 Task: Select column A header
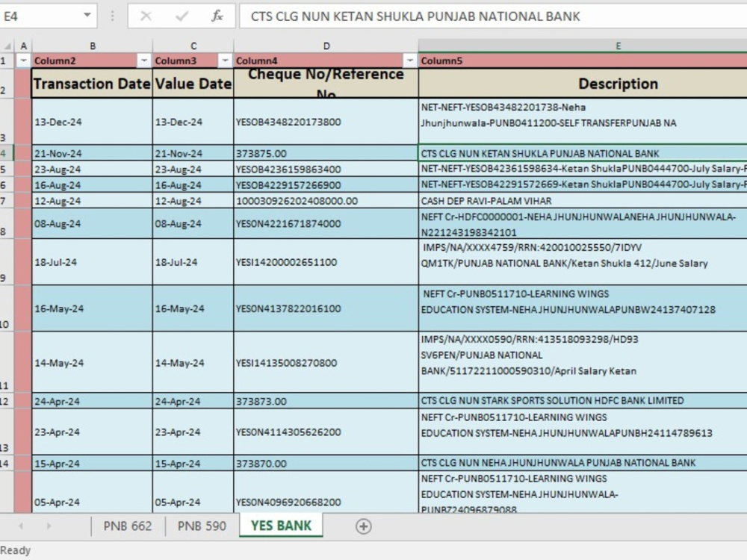click(x=23, y=46)
